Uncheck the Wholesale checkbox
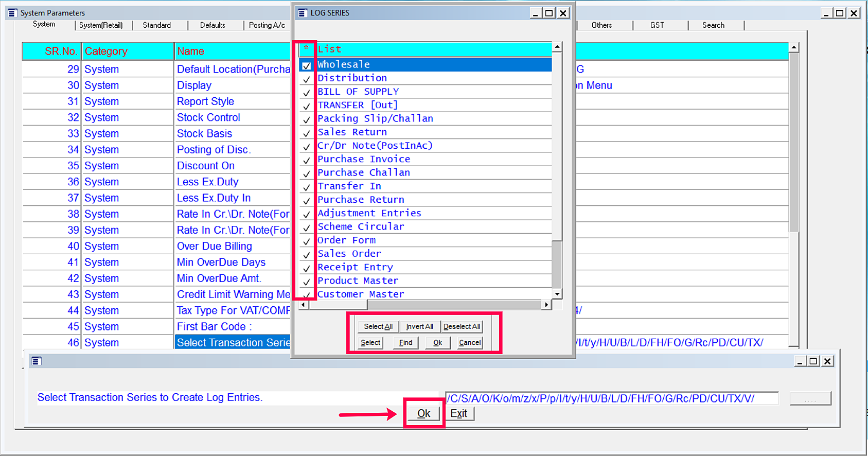This screenshot has height=456, width=868. click(x=306, y=65)
